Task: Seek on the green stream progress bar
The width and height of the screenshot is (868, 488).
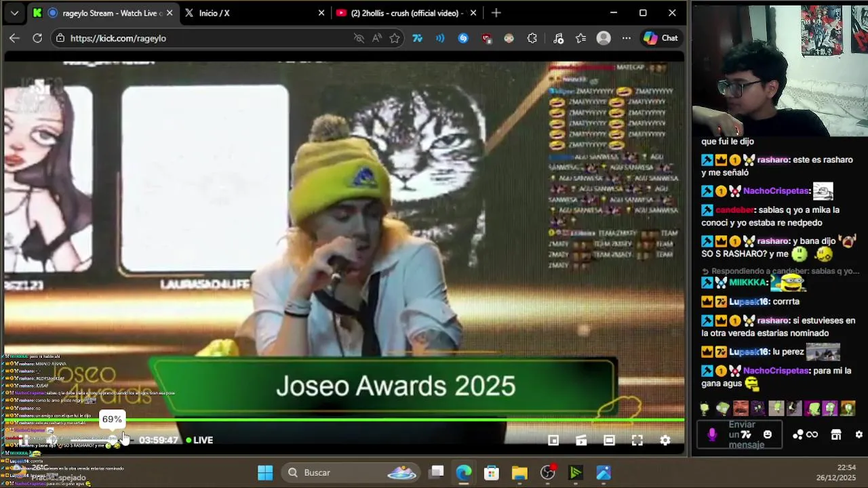Action: tap(344, 421)
